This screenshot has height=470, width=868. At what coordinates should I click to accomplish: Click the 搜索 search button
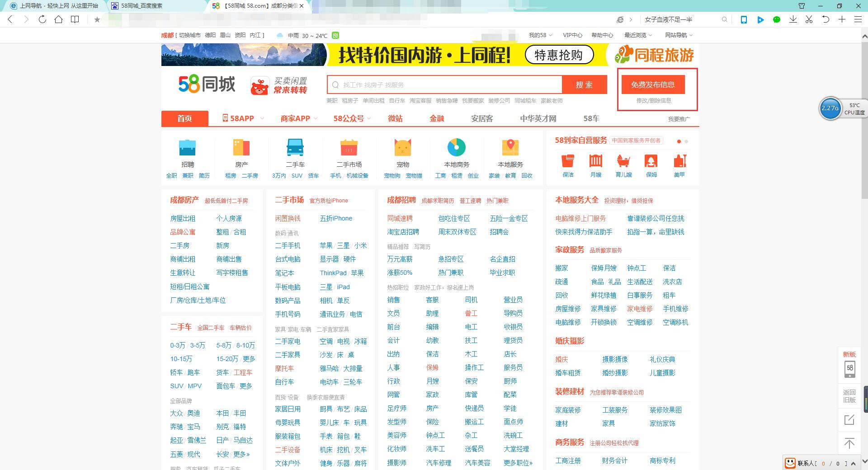[584, 85]
